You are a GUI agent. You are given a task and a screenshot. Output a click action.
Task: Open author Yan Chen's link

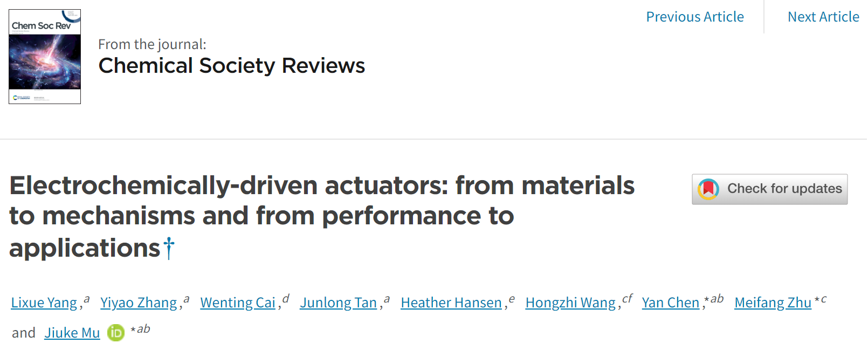(670, 303)
